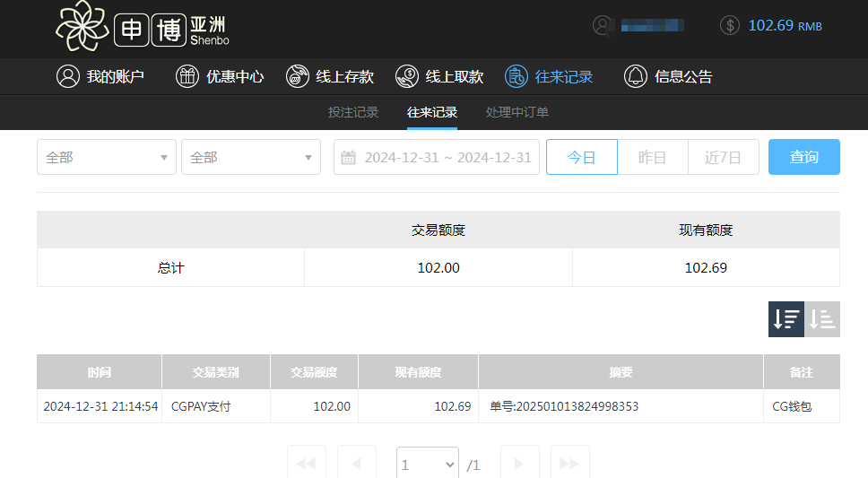Select the 近7日 date filter
Viewport: 868px width, 478px height.
(723, 157)
